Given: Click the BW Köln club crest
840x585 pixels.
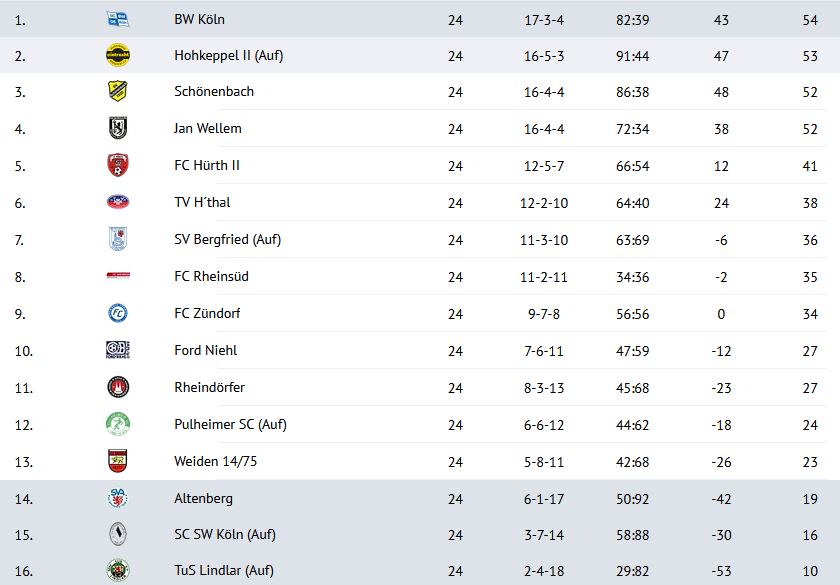Looking at the screenshot, I should [118, 20].
